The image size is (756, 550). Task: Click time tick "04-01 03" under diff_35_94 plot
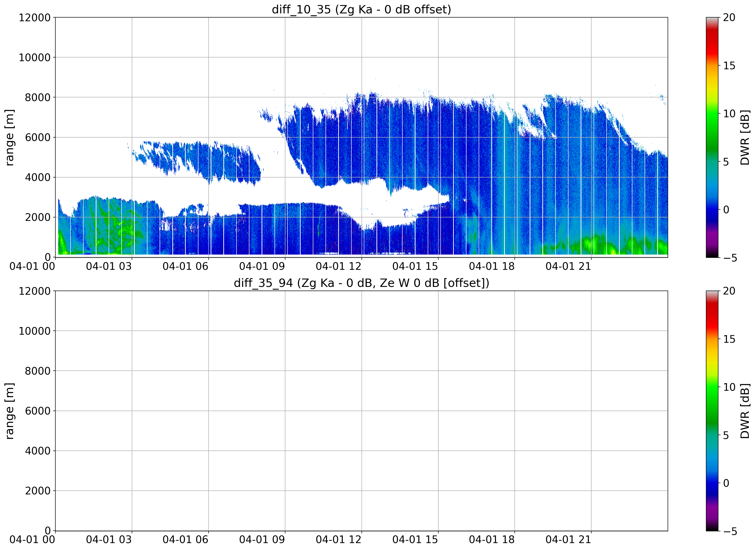pyautogui.click(x=109, y=540)
